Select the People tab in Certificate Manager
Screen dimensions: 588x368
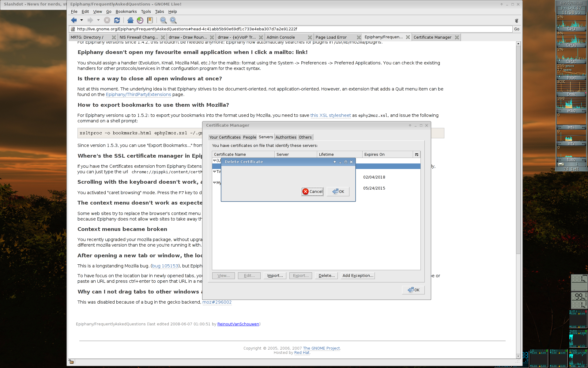coord(250,137)
